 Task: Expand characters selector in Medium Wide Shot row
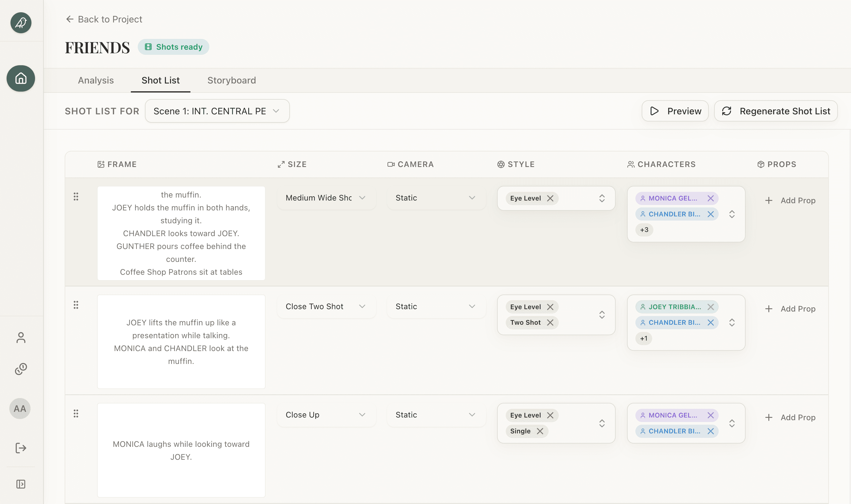(732, 214)
